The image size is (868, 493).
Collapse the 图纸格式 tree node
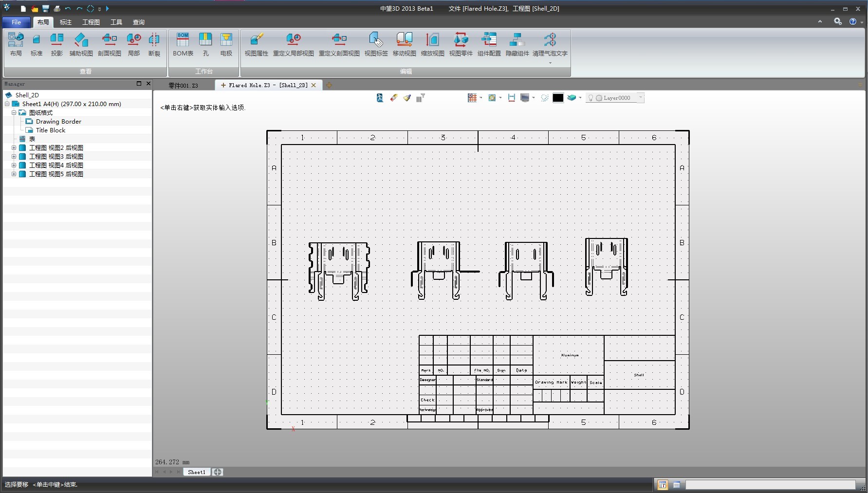pyautogui.click(x=14, y=113)
